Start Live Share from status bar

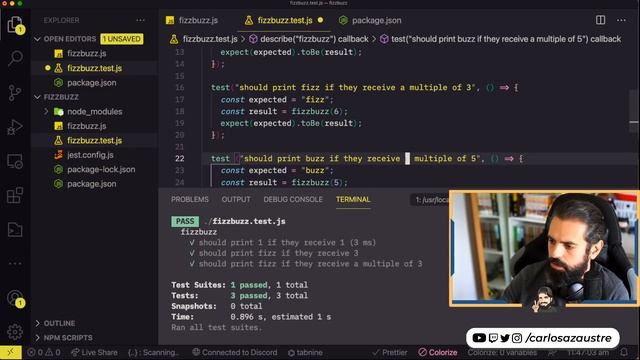point(94,352)
